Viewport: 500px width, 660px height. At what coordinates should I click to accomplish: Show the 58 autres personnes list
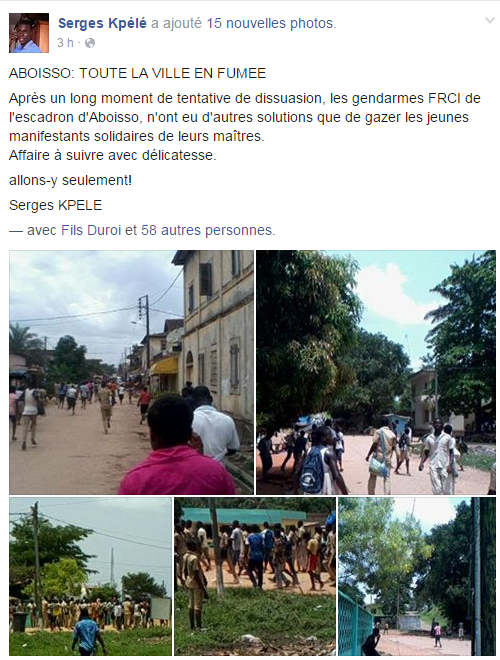(208, 230)
